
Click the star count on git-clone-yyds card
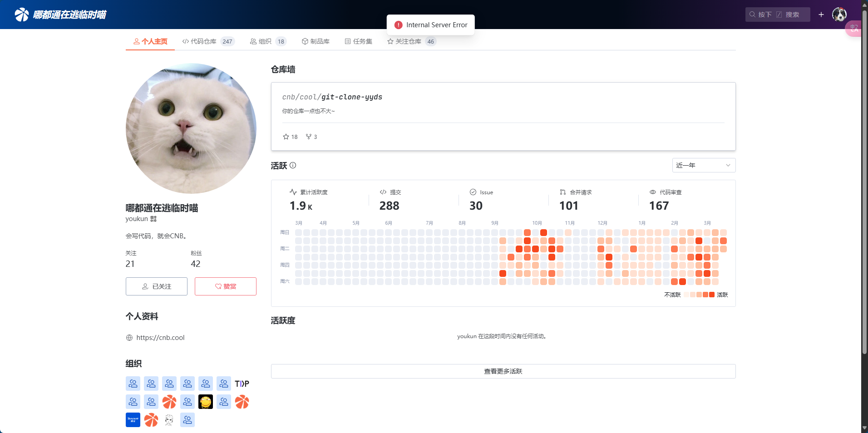point(290,137)
